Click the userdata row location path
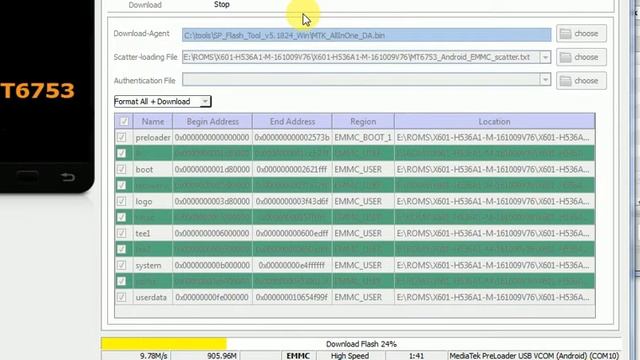The height and width of the screenshot is (360, 640). [x=493, y=298]
